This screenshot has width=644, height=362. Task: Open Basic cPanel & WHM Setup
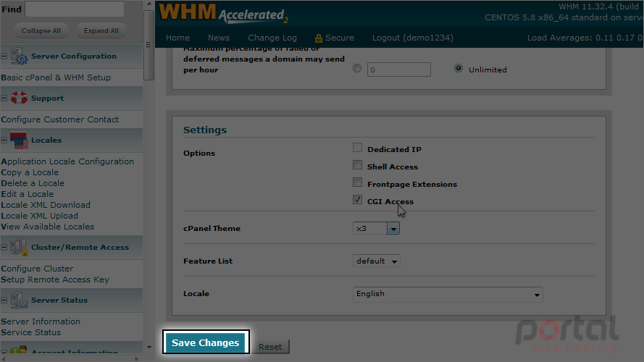coord(56,77)
